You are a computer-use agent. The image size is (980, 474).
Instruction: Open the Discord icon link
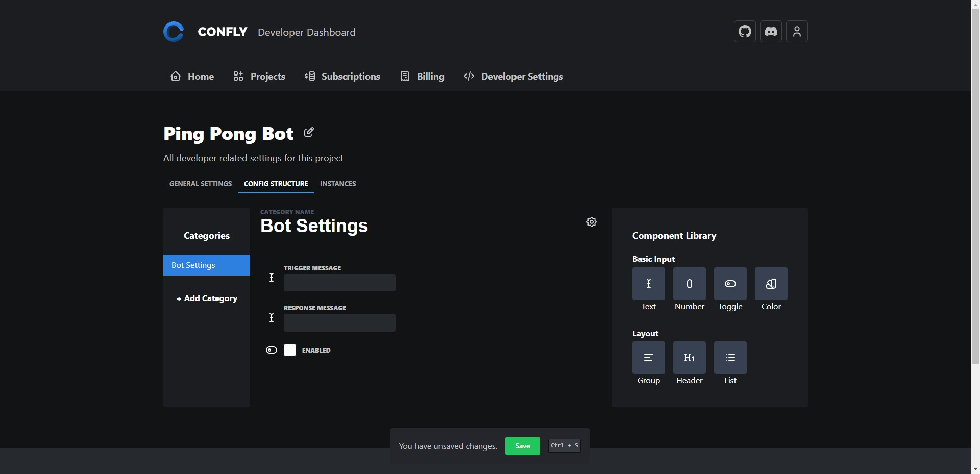coord(771,32)
